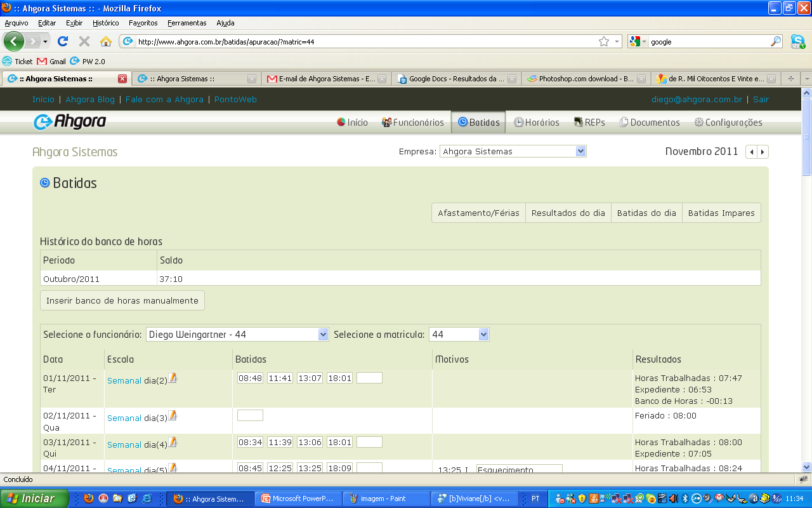Open the Gmail bookmark
Image resolution: width=812 pixels, height=508 pixels.
51,62
